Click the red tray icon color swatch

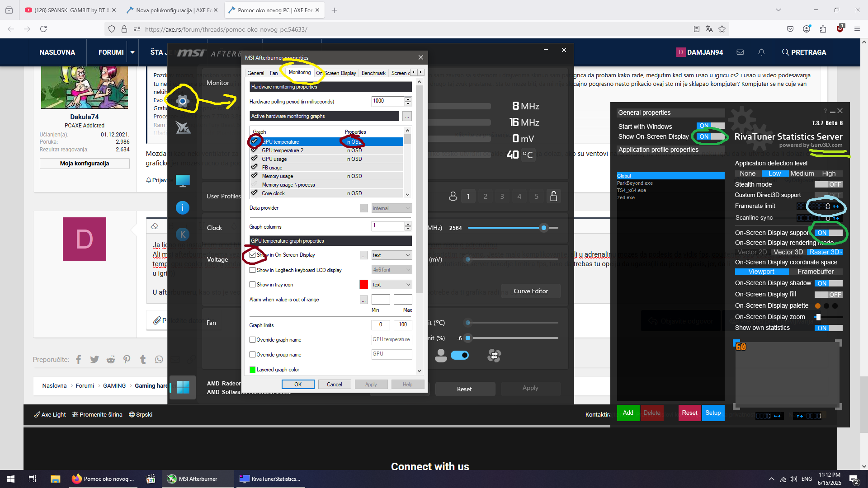364,285
